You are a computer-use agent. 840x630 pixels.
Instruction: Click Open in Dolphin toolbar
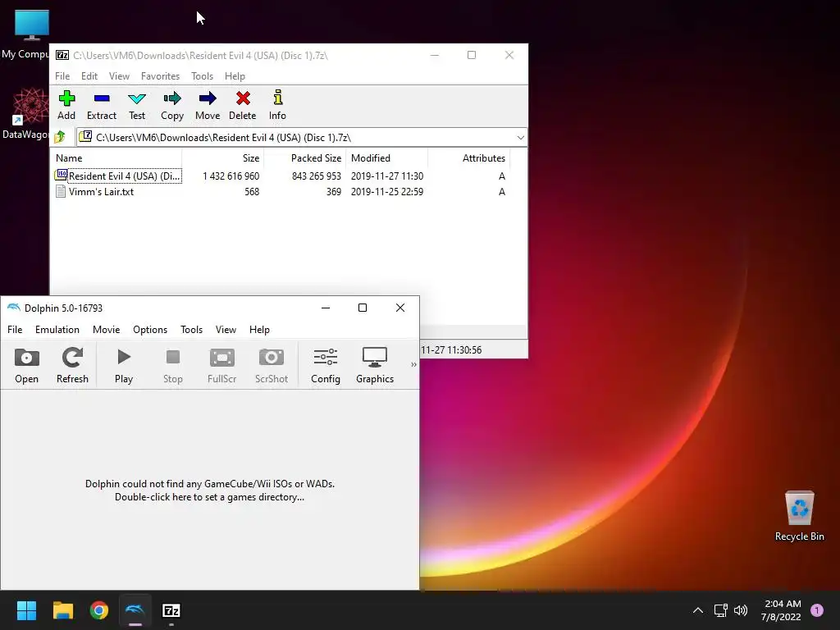coord(27,365)
